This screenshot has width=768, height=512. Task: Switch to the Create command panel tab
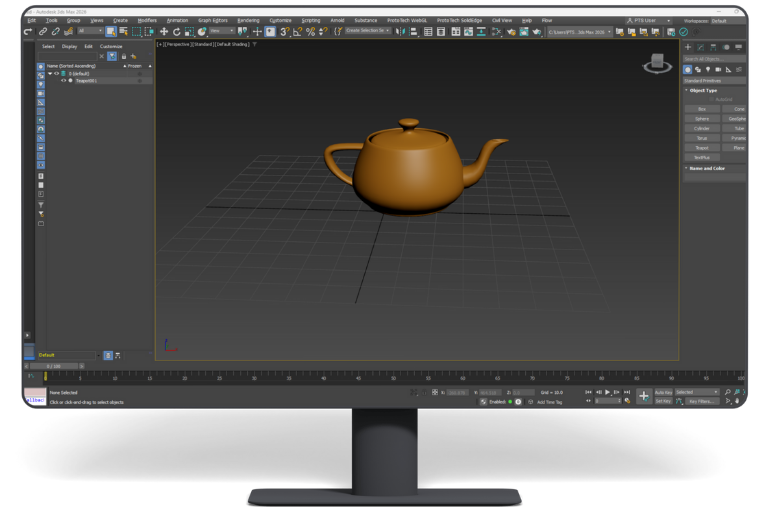tap(688, 47)
